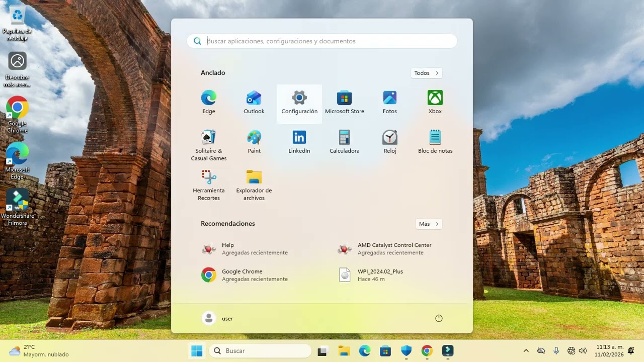Launch the Fotos app
Image resolution: width=644 pixels, height=362 pixels.
[x=390, y=103]
